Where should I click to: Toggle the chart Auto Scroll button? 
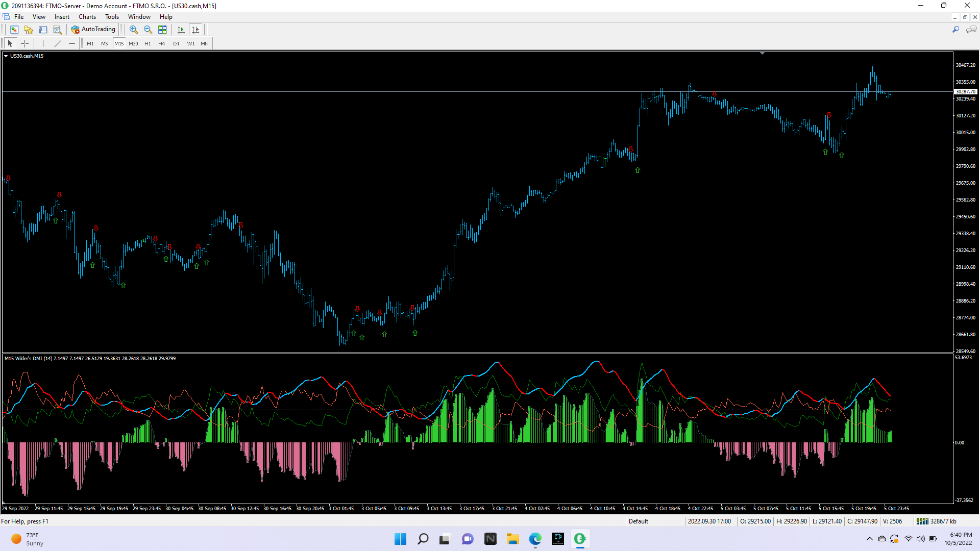[x=181, y=30]
